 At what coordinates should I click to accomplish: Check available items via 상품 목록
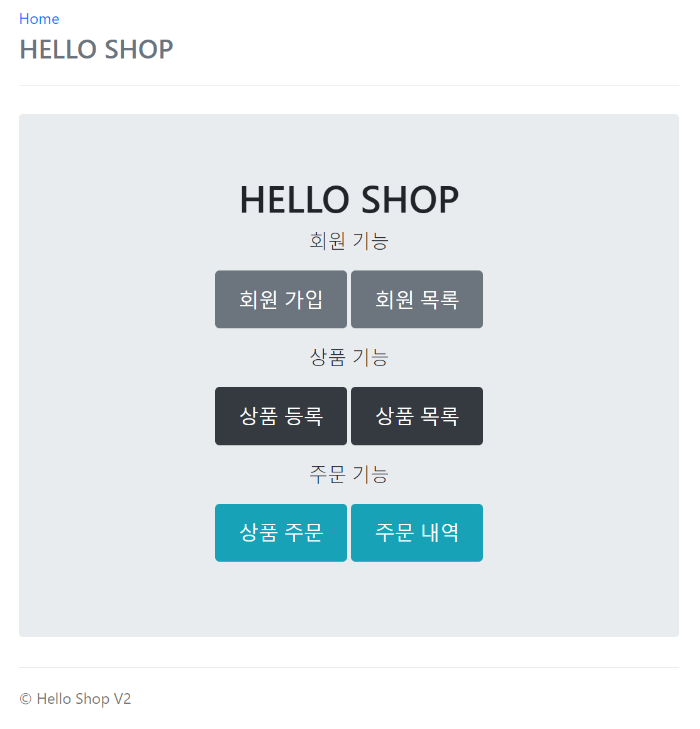click(417, 416)
